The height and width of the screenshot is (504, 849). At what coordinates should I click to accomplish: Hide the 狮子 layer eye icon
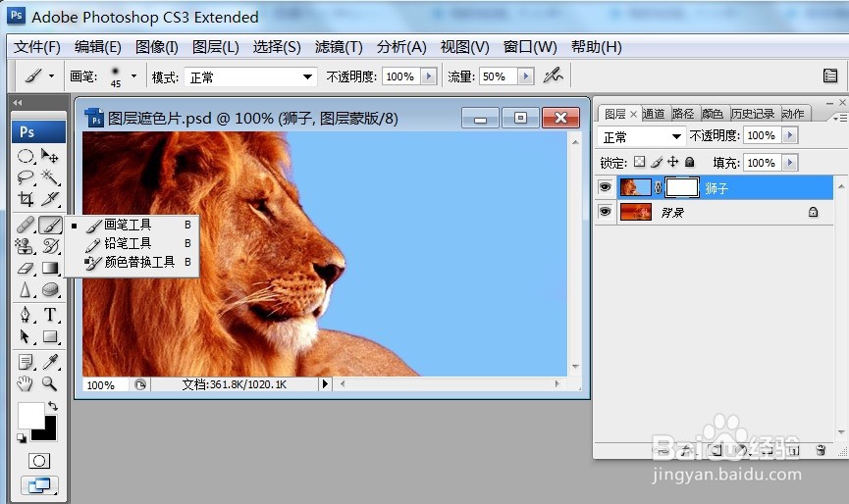(605, 187)
